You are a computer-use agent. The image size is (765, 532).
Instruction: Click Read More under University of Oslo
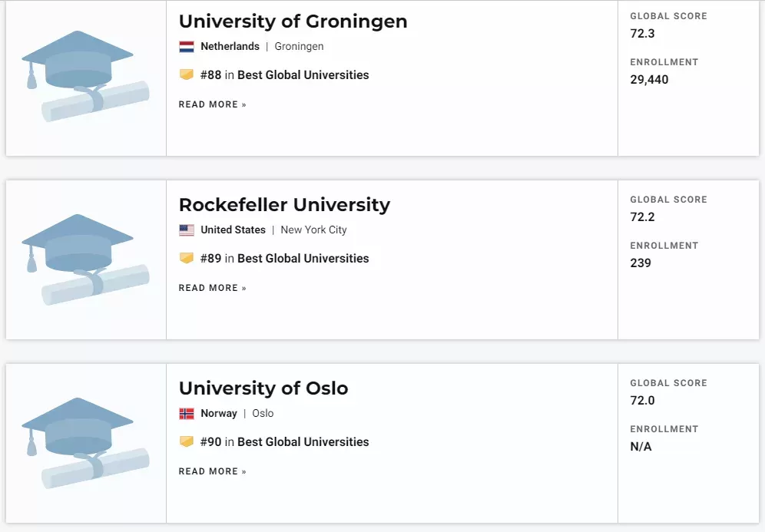coord(213,471)
